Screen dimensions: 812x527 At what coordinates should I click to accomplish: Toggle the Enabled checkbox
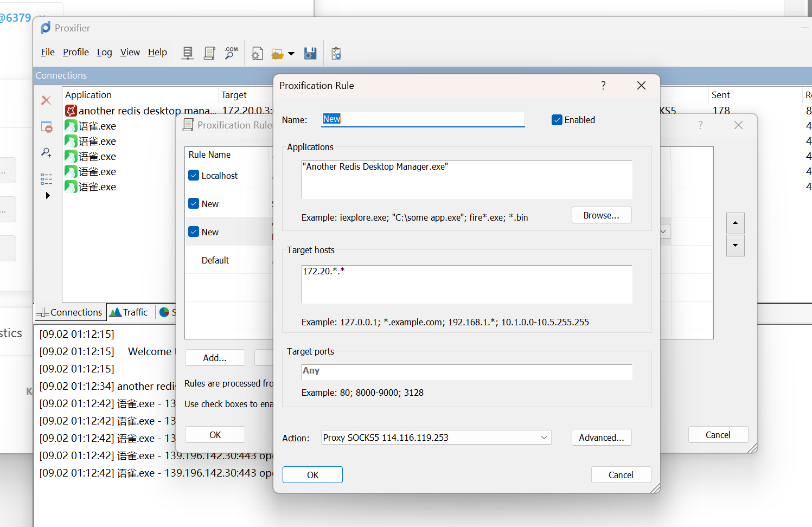pyautogui.click(x=557, y=120)
